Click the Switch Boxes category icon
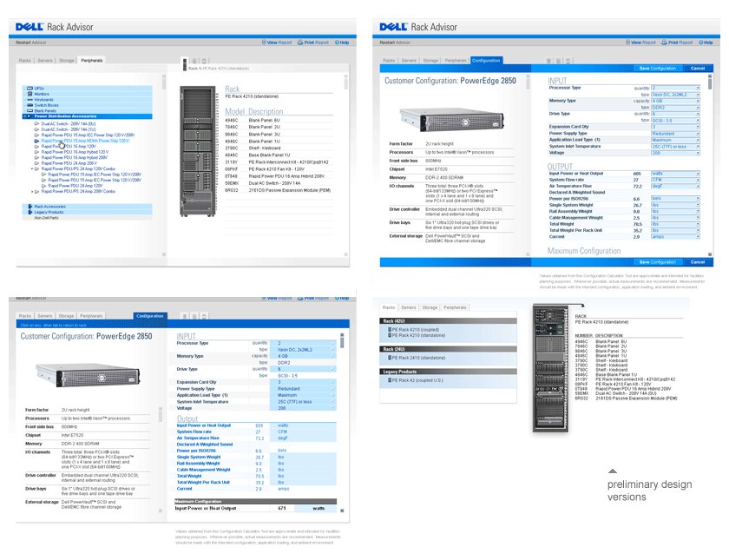 pyautogui.click(x=30, y=105)
